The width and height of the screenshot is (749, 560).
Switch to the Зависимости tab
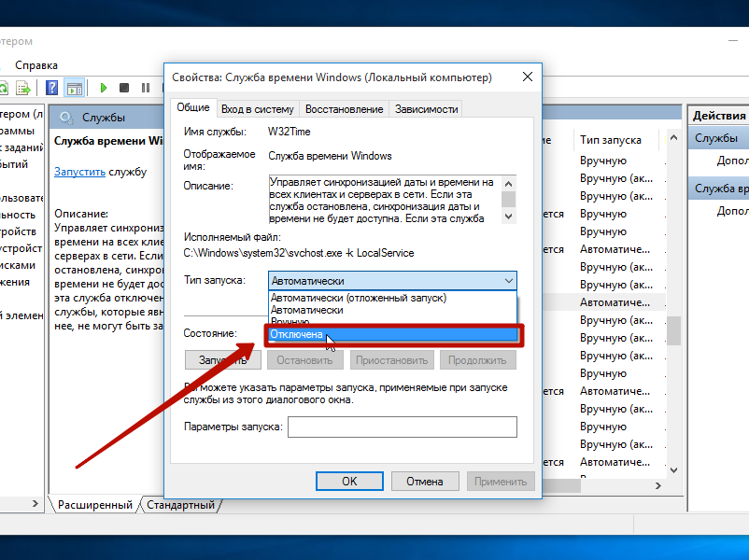coord(426,109)
